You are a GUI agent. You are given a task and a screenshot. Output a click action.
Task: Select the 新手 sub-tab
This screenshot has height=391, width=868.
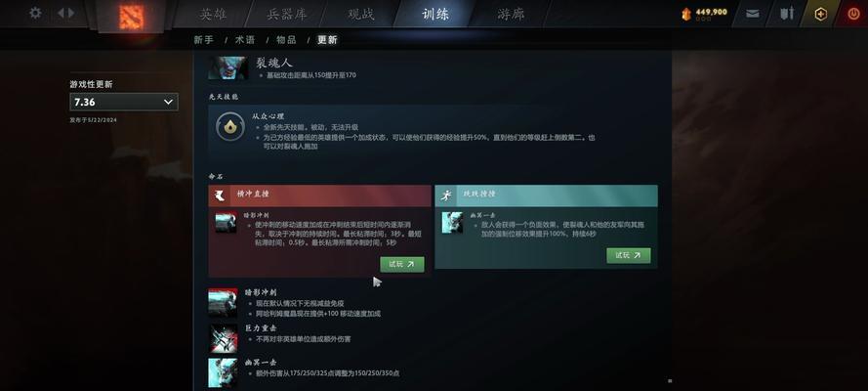[204, 40]
